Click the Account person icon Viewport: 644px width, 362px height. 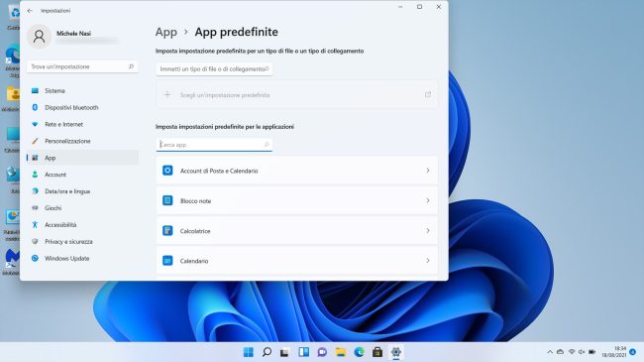tap(35, 175)
